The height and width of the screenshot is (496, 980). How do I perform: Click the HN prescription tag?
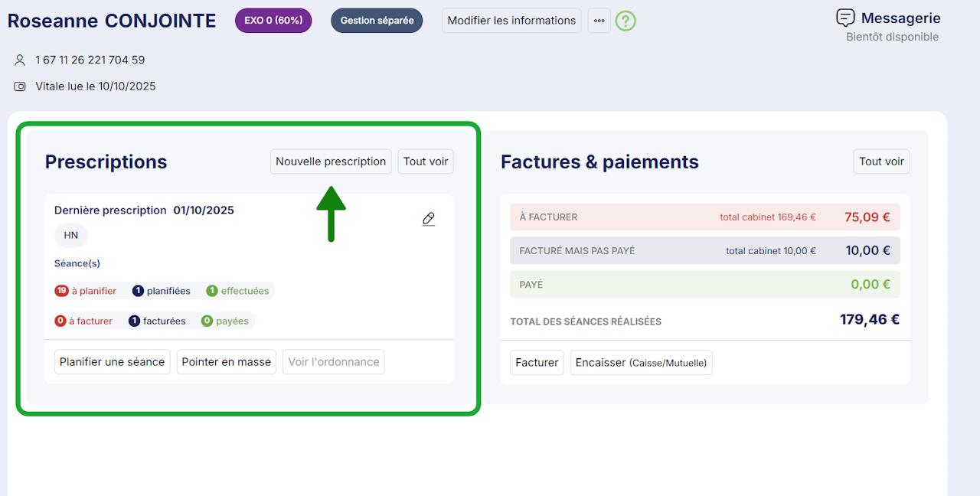71,236
